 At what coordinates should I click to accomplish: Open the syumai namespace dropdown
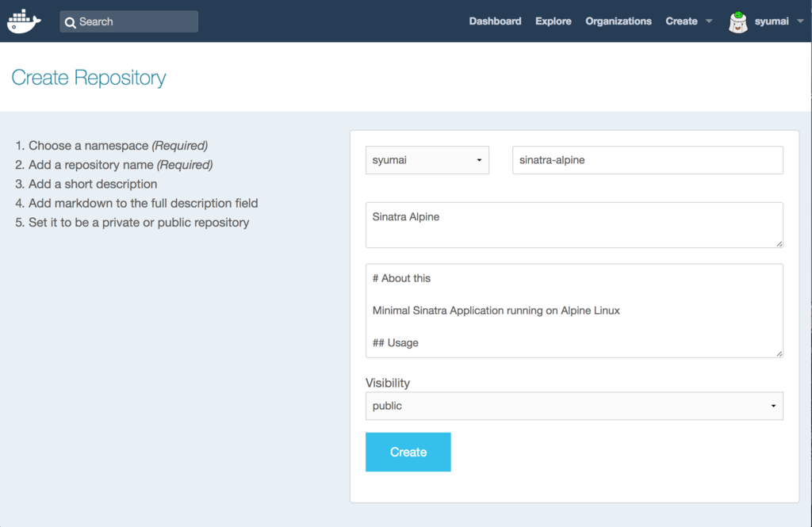click(427, 160)
